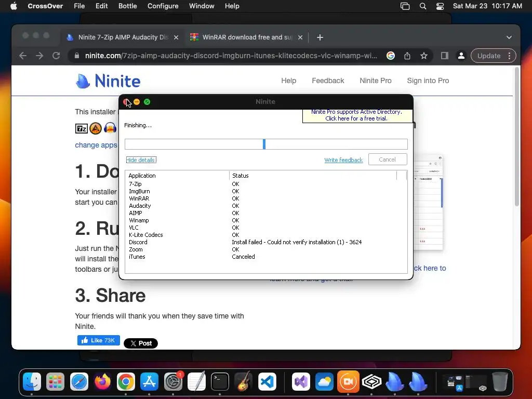This screenshot has width=532, height=399.
Task: Close the WinRAR download tab
Action: point(300,37)
